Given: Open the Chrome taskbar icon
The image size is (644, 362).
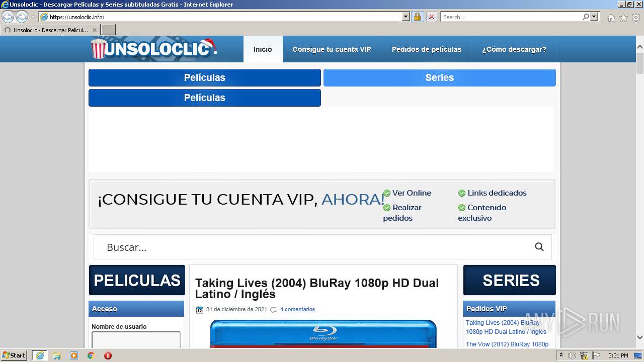Looking at the screenshot, I should (91, 355).
